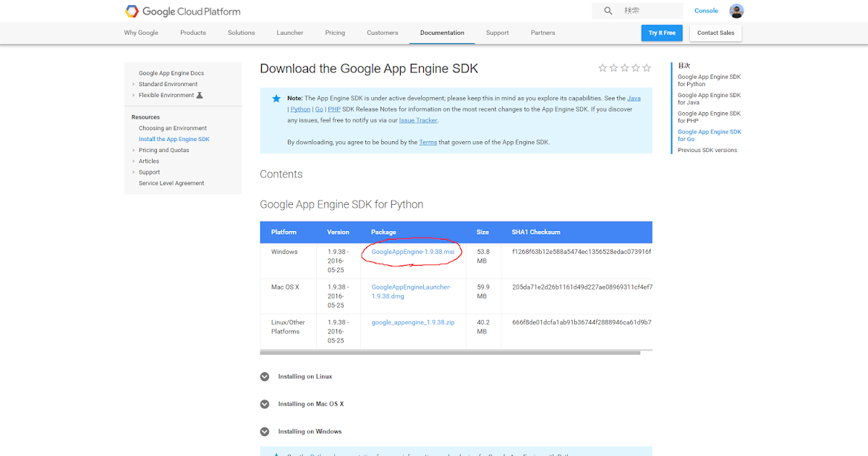Click the blue star Note icon
Image resolution: width=868 pixels, height=456 pixels.
[x=276, y=98]
